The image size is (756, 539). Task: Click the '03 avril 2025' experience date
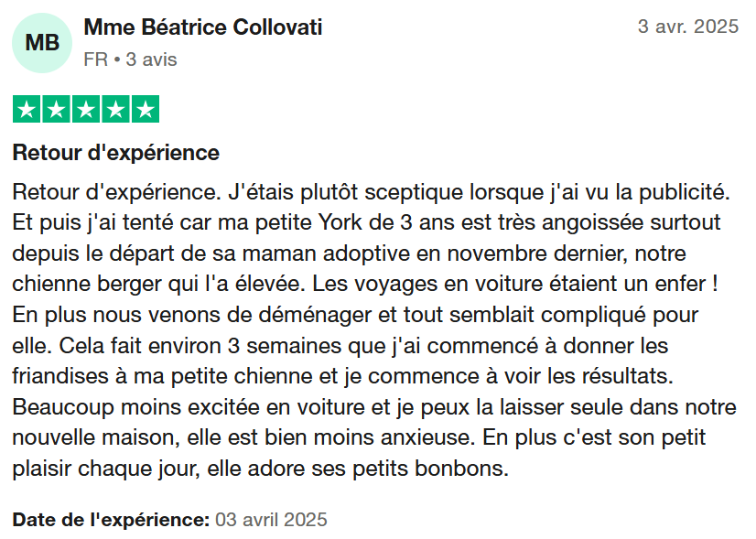point(271,520)
